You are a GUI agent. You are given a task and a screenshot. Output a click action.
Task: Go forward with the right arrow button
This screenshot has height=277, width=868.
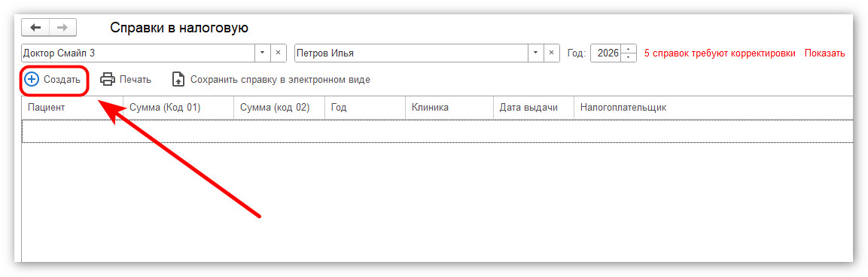tap(62, 27)
